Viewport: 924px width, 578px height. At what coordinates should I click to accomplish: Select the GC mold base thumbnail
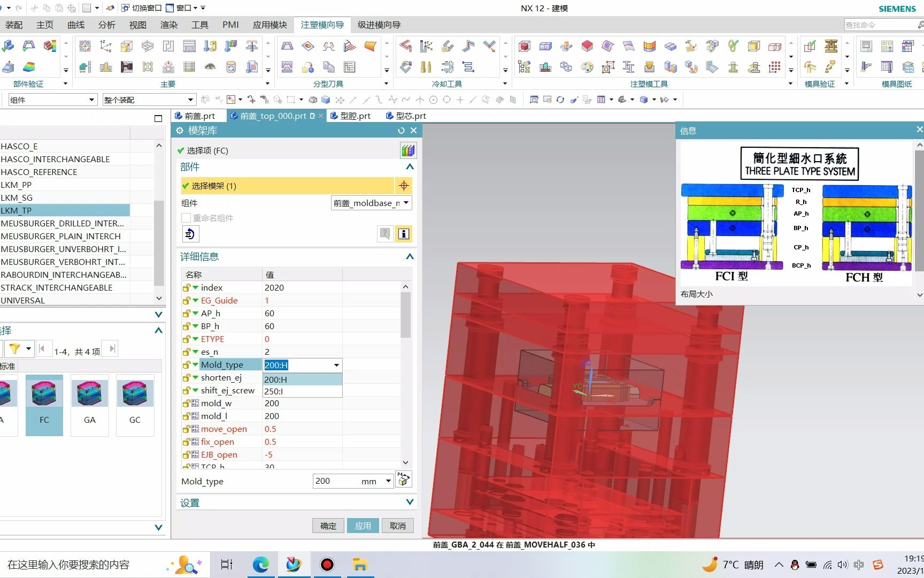tap(135, 405)
